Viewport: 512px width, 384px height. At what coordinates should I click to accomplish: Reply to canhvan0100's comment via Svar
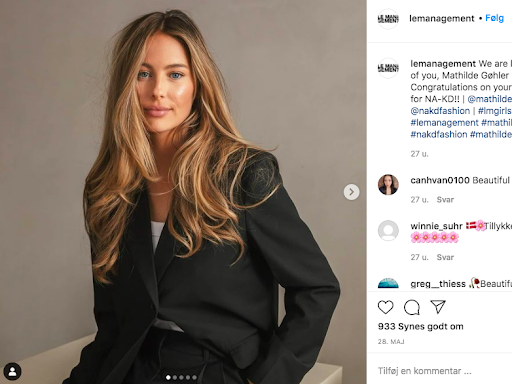tap(445, 200)
